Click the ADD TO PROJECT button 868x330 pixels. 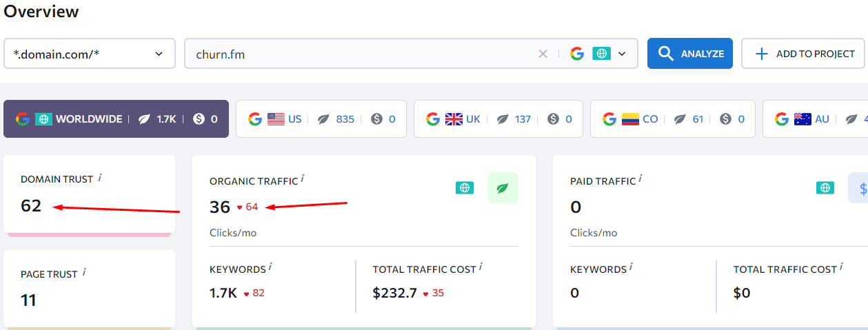click(803, 54)
